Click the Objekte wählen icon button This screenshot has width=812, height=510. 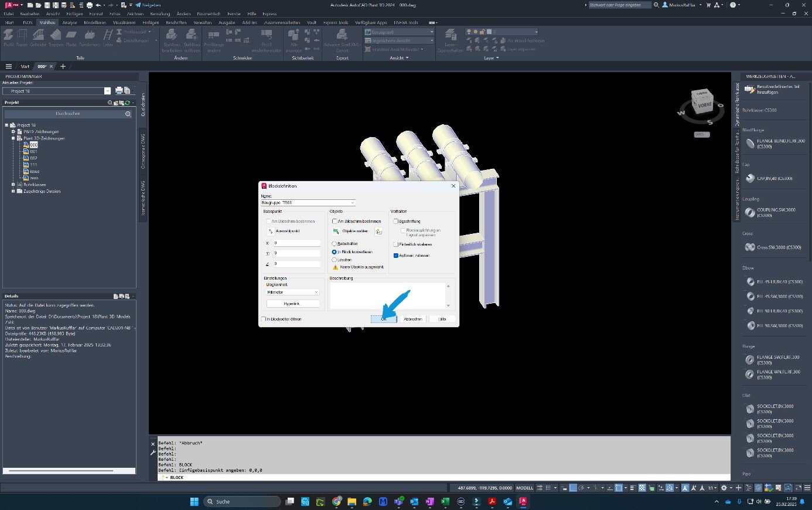coord(336,232)
